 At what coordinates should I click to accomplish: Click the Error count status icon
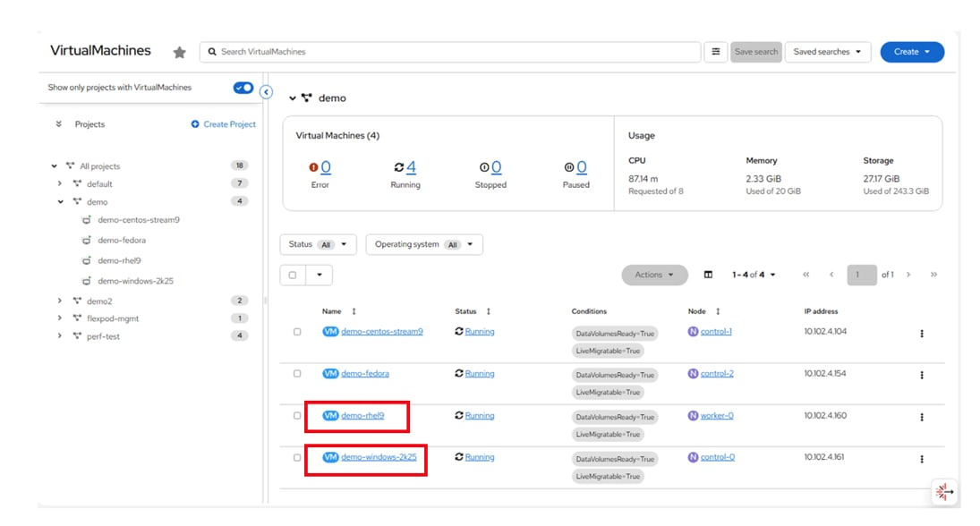tap(313, 167)
